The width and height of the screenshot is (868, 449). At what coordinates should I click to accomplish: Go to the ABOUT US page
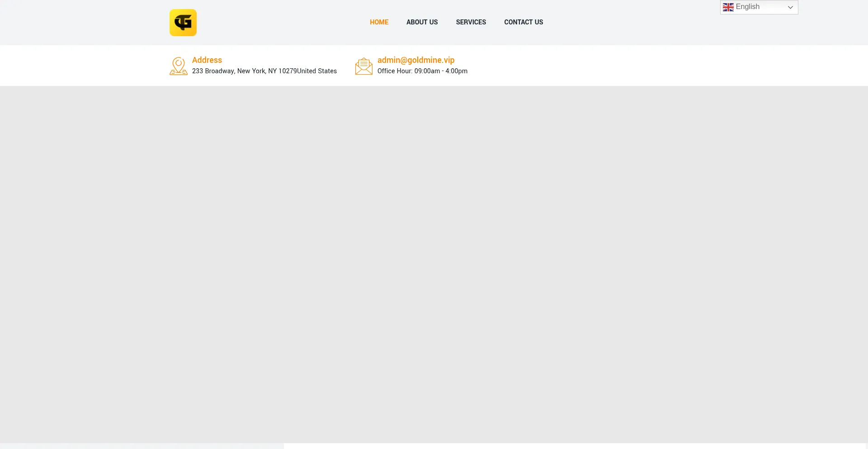pos(422,22)
